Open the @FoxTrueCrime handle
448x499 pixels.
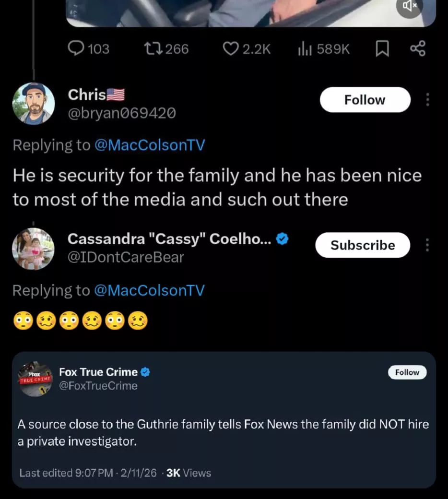pyautogui.click(x=98, y=386)
